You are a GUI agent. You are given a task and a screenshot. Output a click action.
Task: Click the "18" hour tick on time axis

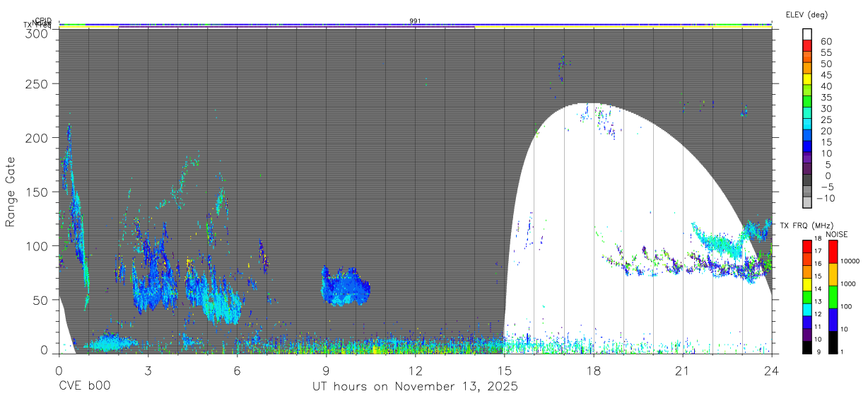point(594,370)
